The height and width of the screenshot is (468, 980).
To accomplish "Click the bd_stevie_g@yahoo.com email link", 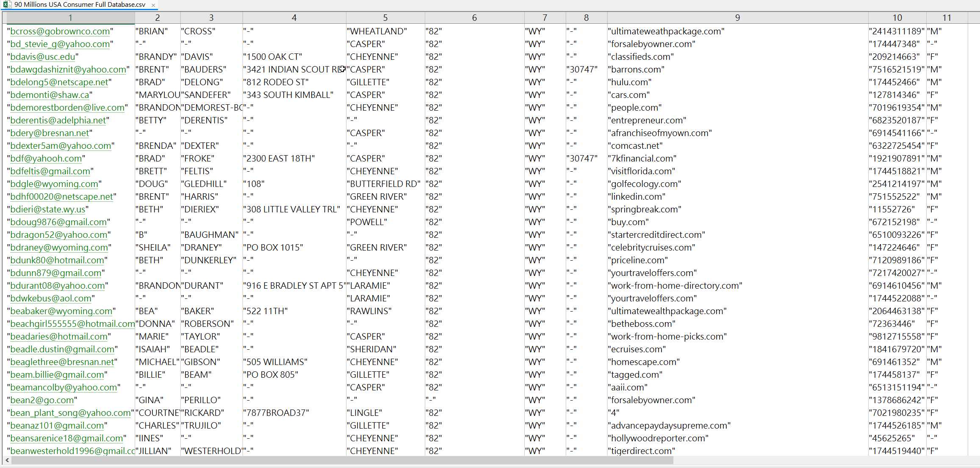I will coord(60,44).
